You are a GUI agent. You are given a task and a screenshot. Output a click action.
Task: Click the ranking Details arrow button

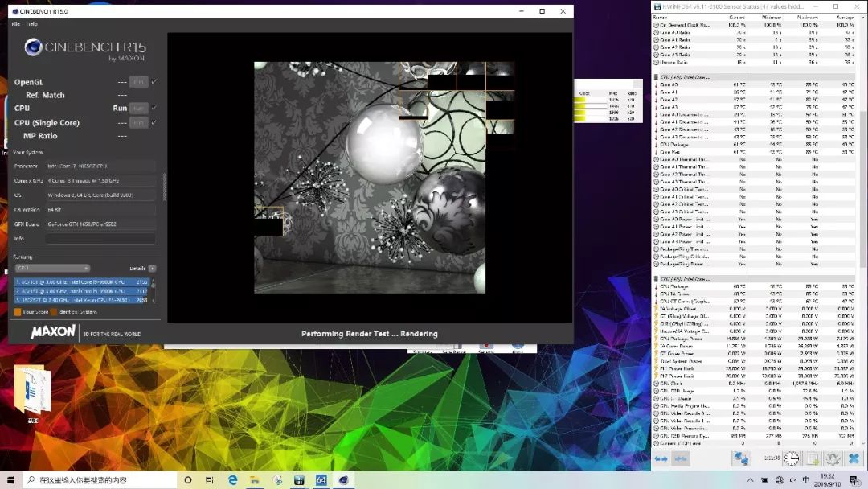point(152,268)
